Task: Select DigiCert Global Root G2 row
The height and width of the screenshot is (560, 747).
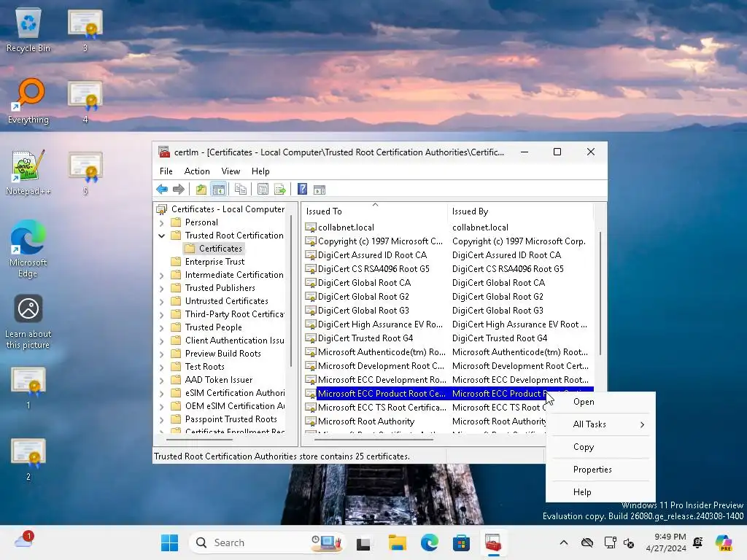Action: tap(449, 296)
